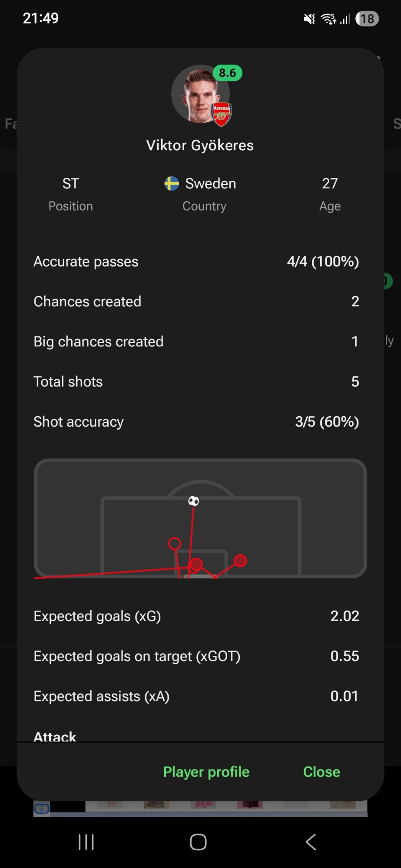Tap the Attack section header
The image size is (401, 868).
coord(55,736)
